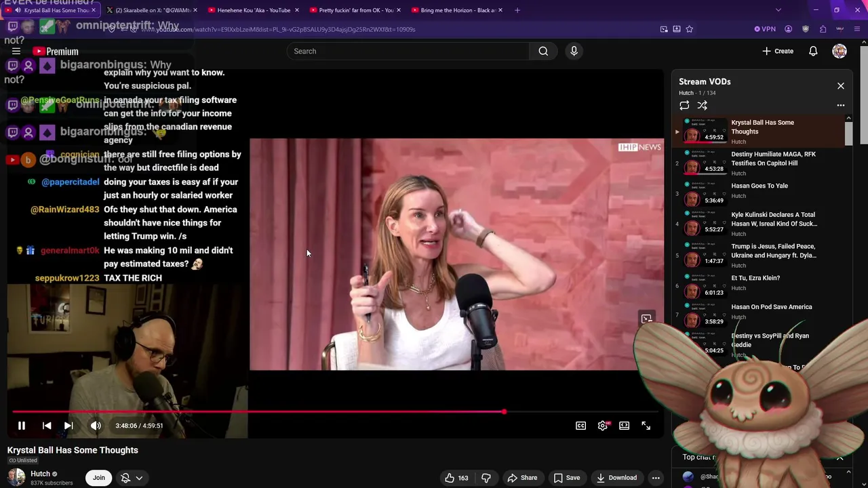Click the Share button
The height and width of the screenshot is (488, 868).
(x=522, y=478)
